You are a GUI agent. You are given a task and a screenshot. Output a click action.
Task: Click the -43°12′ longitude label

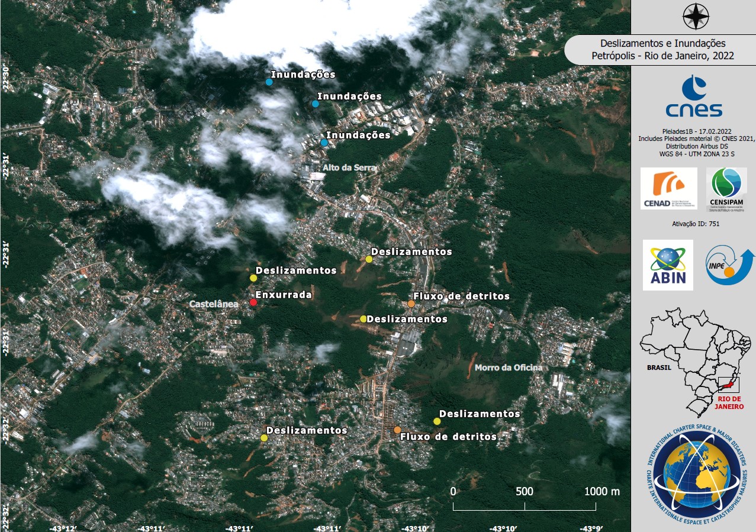tap(62, 528)
